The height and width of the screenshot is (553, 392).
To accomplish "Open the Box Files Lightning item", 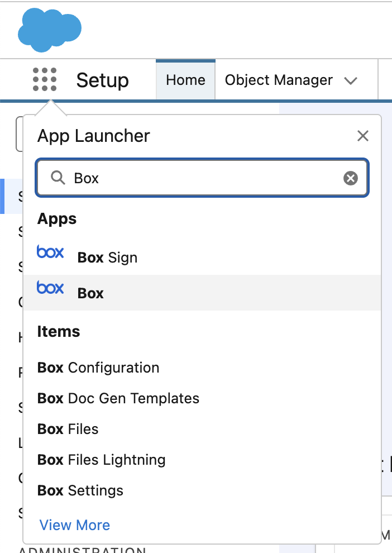I will [x=102, y=460].
